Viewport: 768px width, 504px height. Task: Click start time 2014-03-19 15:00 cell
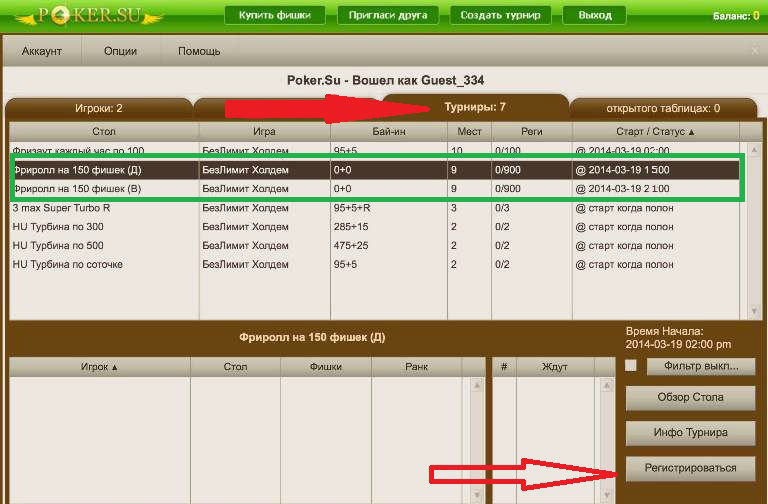click(656, 170)
